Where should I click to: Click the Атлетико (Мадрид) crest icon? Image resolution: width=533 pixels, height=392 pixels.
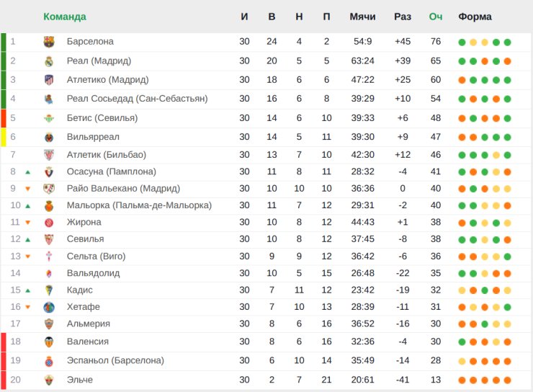[x=49, y=80]
